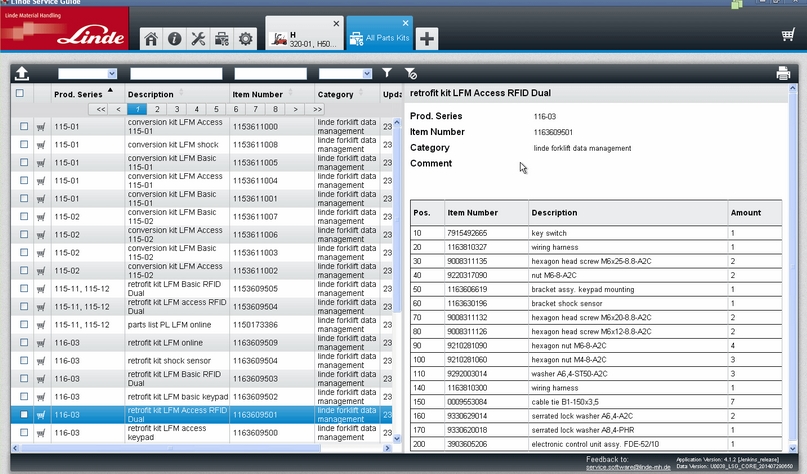807x474 pixels.
Task: Go to previous page with < button
Action: [x=118, y=109]
